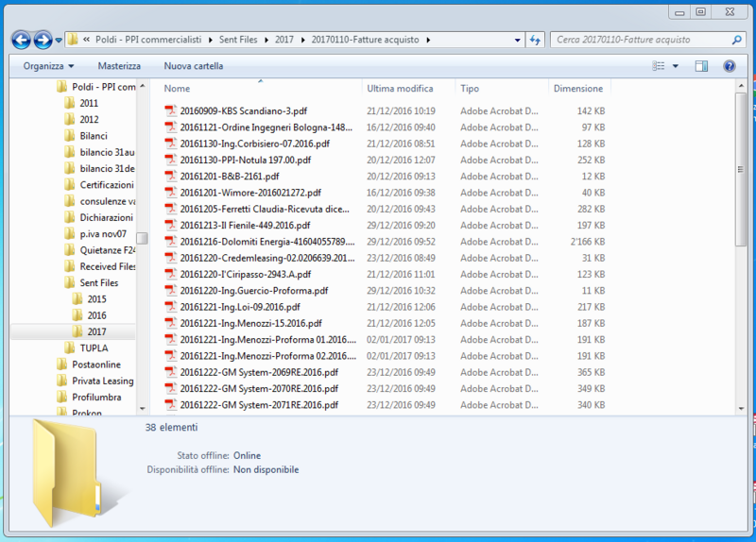Screen dimensions: 756x542
Task: Click PDF icon of 20161220-Credemleasing file
Action: click(170, 258)
